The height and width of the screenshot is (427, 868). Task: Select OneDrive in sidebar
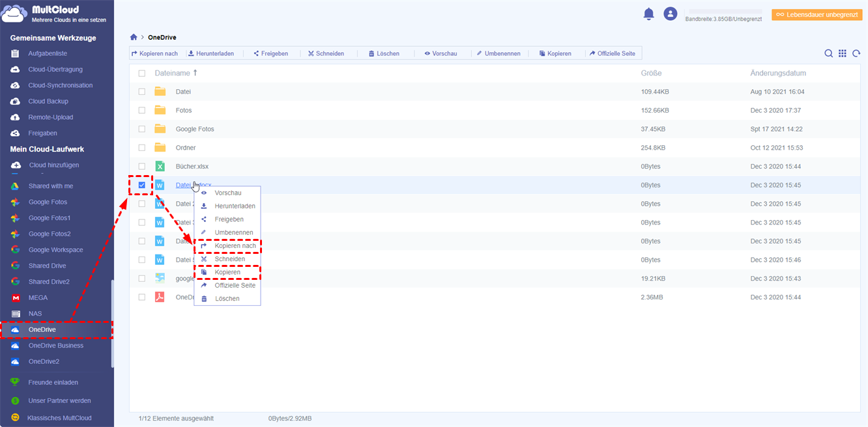[56, 329]
